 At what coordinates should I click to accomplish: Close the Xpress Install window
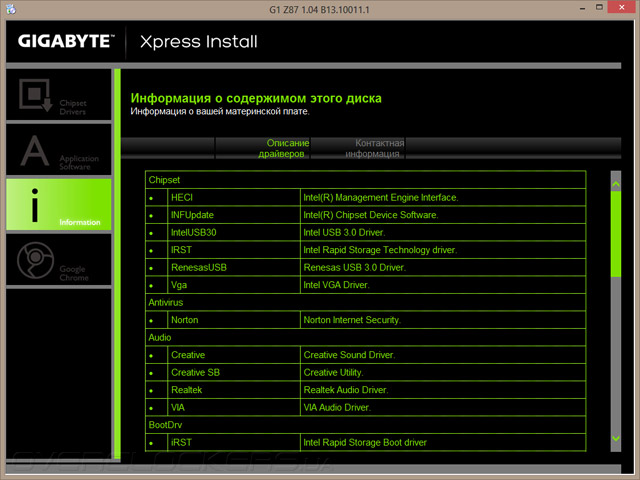(x=622, y=7)
